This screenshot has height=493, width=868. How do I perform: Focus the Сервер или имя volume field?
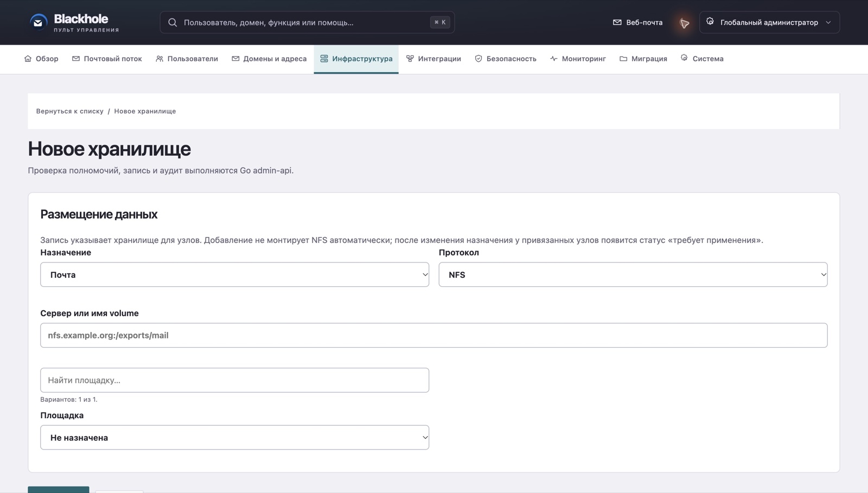coord(433,335)
